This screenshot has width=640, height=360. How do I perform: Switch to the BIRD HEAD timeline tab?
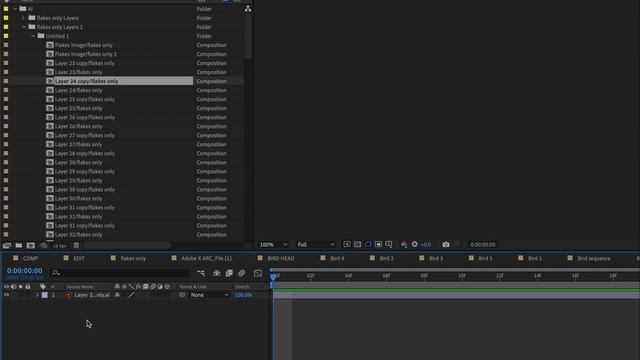pos(281,258)
